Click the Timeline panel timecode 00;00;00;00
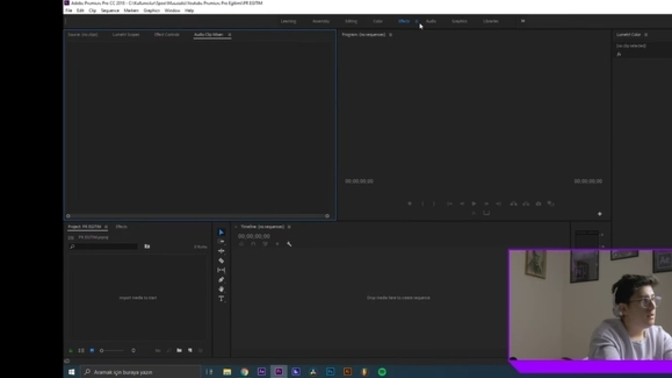The width and height of the screenshot is (672, 378). point(254,236)
